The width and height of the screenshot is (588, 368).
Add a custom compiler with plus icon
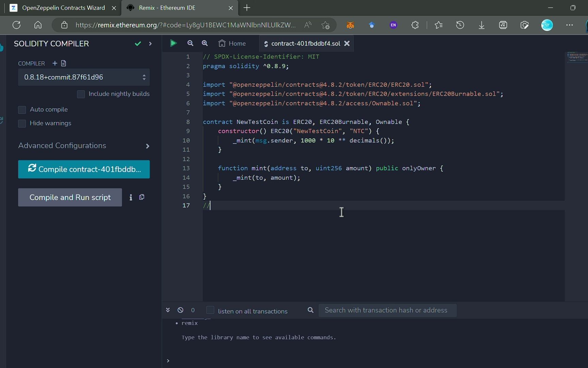coord(54,63)
